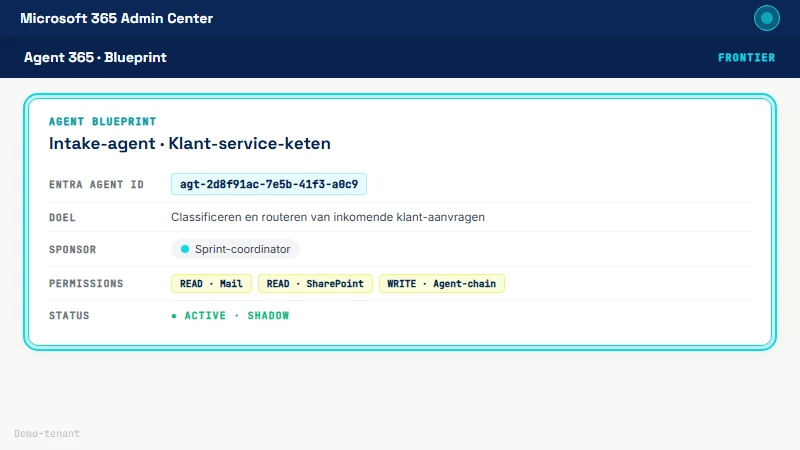Click the Demo-tenant footer text
The image size is (800, 450).
tap(47, 434)
